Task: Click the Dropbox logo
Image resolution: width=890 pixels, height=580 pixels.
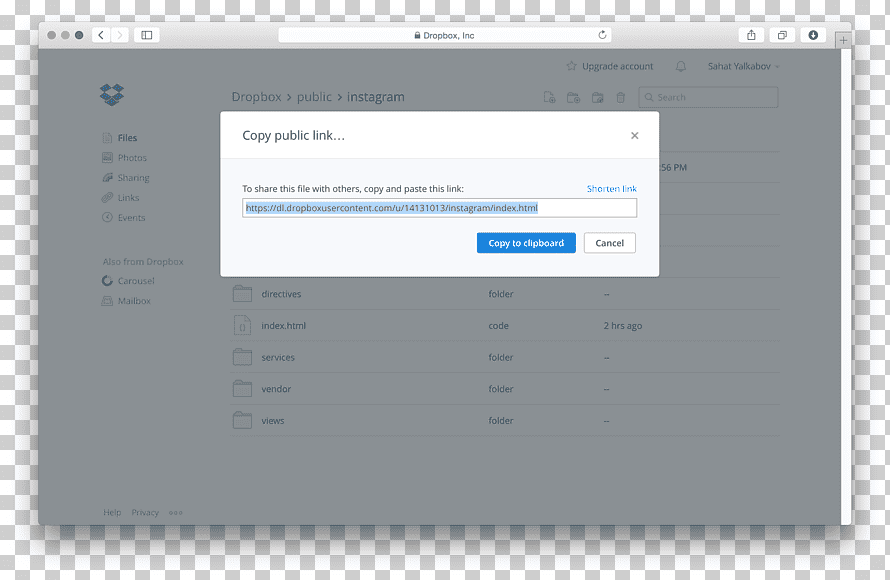Action: pyautogui.click(x=112, y=94)
